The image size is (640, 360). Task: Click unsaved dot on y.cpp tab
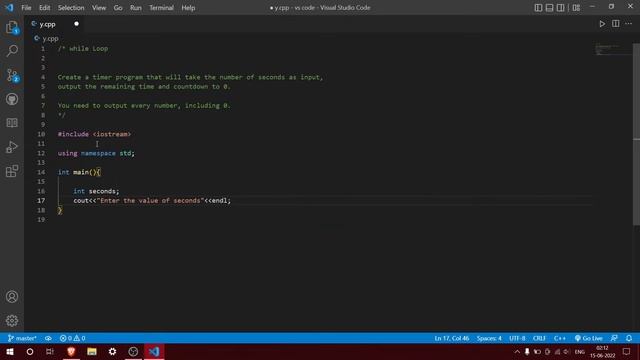tap(76, 24)
